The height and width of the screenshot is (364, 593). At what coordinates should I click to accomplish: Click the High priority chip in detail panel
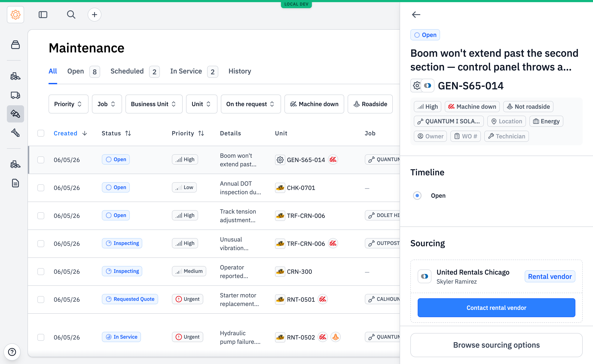point(427,107)
